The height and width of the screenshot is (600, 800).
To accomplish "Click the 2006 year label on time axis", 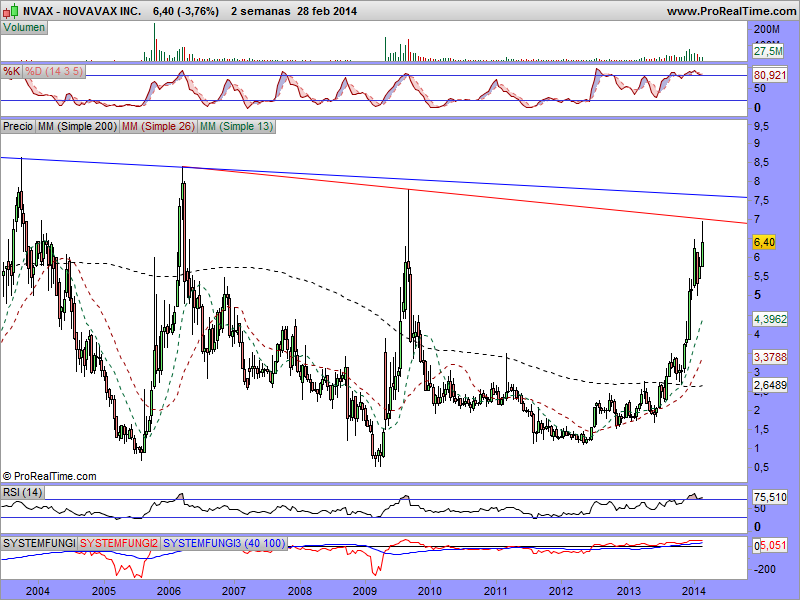I will point(168,591).
